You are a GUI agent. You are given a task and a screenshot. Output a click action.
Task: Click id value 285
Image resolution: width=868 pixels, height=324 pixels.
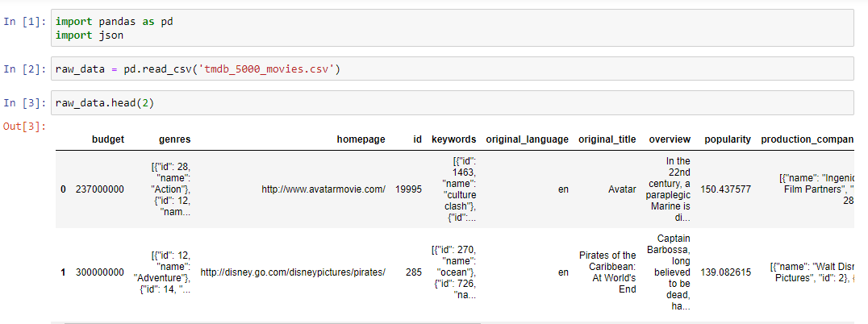(413, 272)
